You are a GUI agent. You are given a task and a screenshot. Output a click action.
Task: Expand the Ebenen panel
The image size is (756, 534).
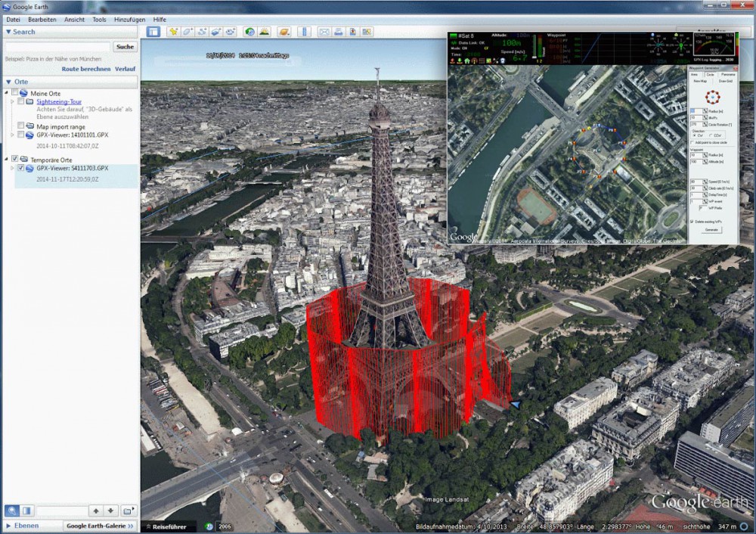8,526
